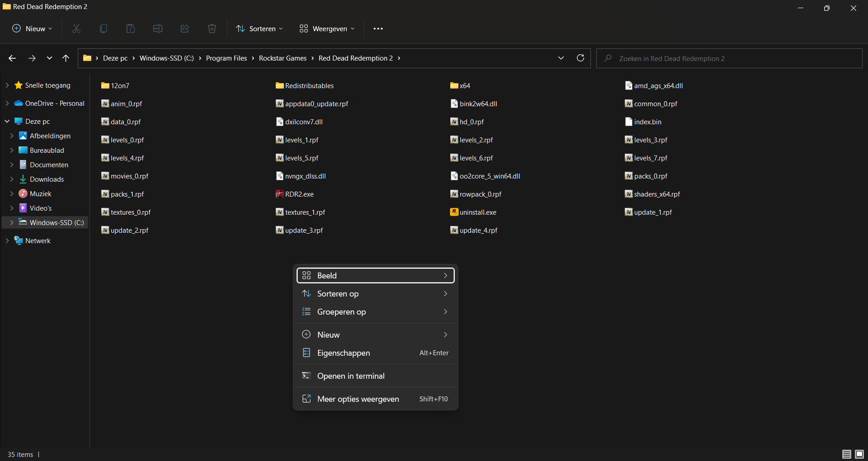Open the Groeperen op submenu

[375, 311]
